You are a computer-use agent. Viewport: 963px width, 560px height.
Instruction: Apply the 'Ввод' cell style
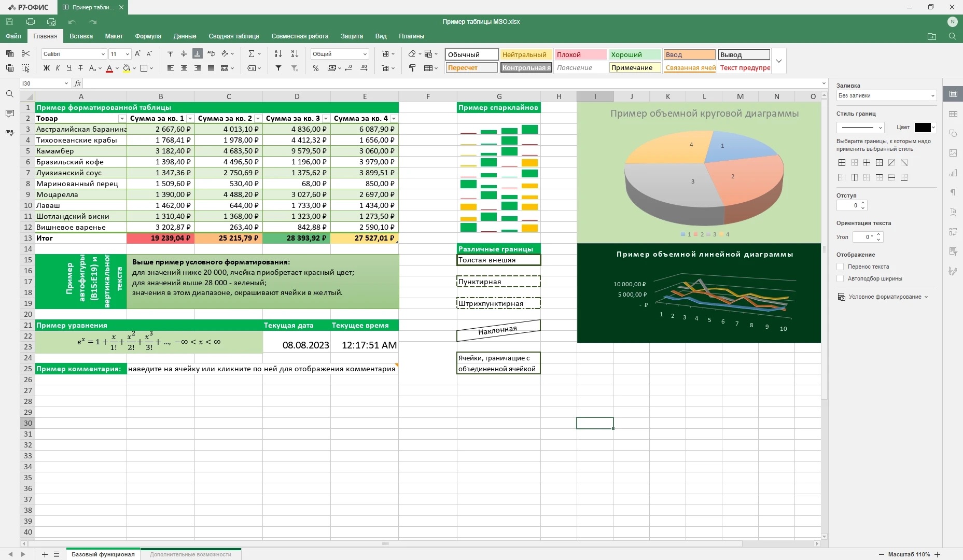pyautogui.click(x=689, y=54)
